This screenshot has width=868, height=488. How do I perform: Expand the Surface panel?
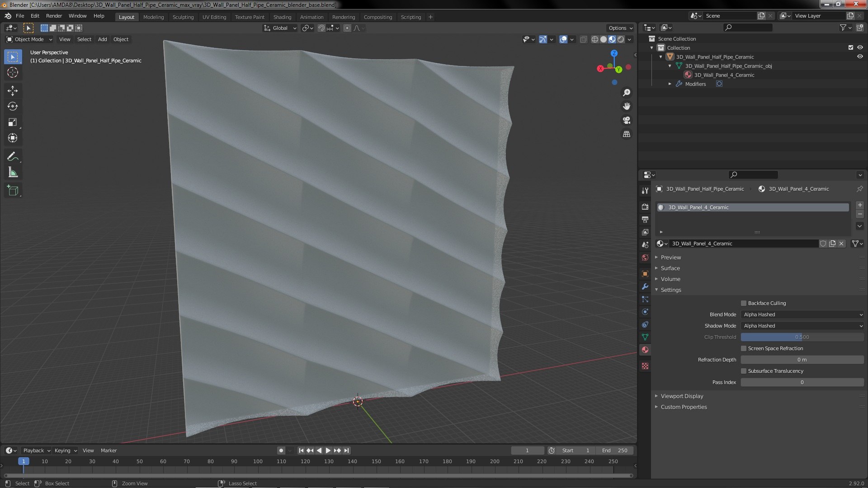click(670, 268)
